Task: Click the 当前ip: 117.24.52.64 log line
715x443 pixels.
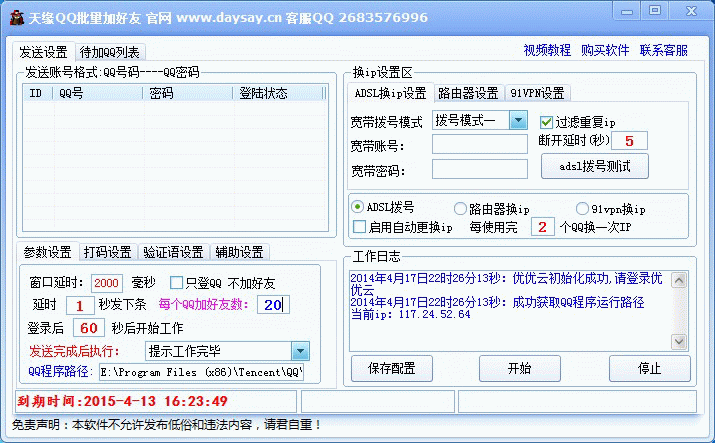Action: (x=410, y=314)
